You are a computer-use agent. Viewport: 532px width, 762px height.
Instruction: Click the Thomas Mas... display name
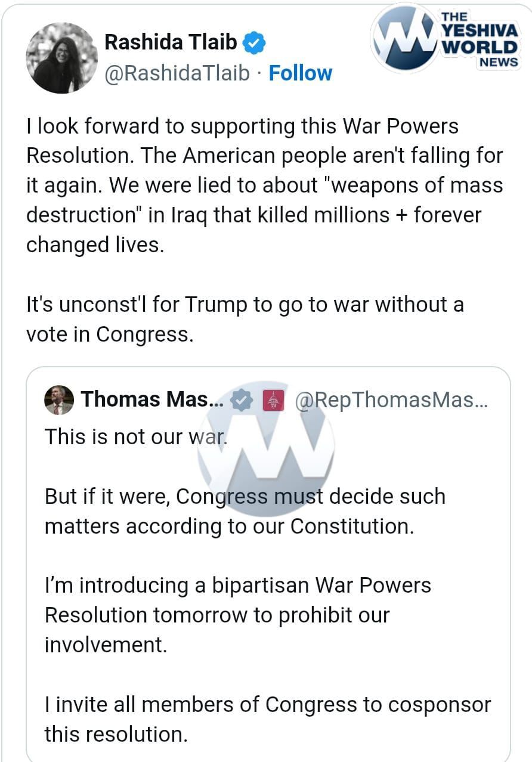(152, 399)
